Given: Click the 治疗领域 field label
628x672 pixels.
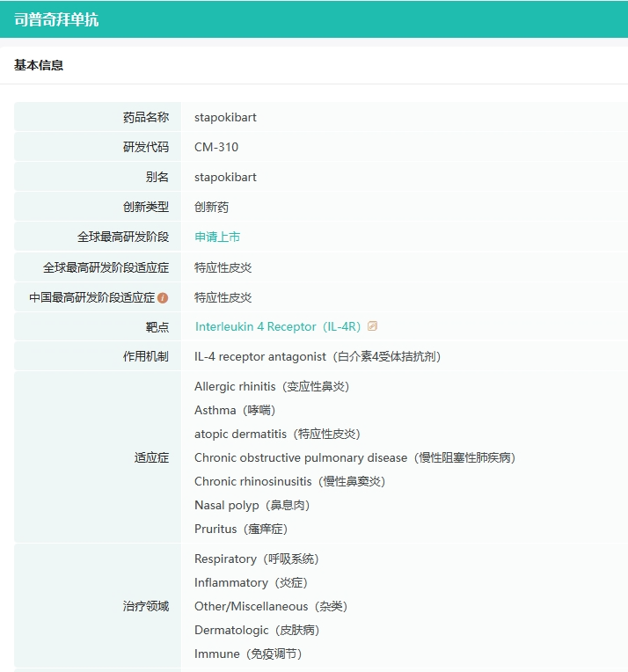Looking at the screenshot, I should [x=146, y=606].
